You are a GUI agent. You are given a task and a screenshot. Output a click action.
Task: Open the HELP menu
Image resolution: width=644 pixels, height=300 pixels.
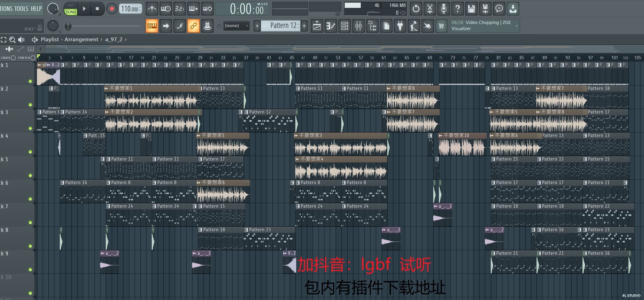click(x=36, y=9)
